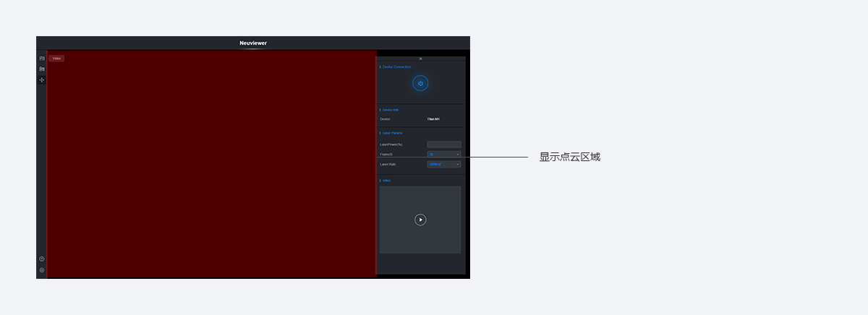The image size is (868, 315).
Task: Click the topmost sidebar icon
Action: 42,58
